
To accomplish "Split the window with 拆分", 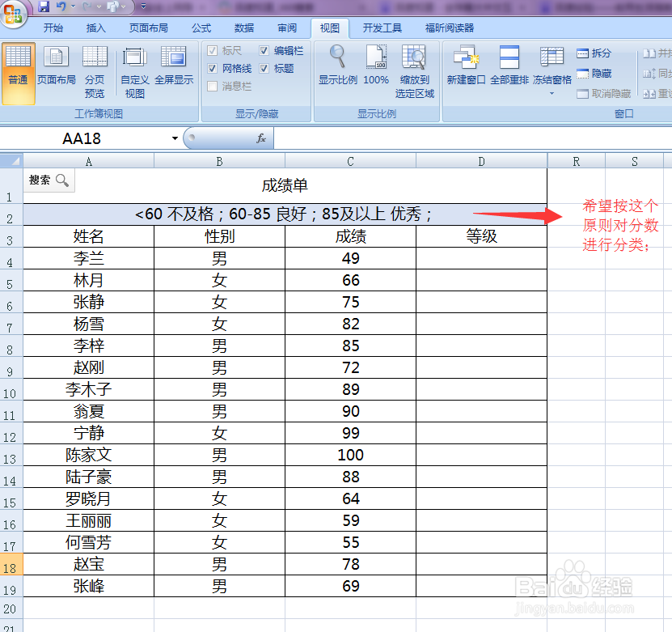I will [x=594, y=53].
